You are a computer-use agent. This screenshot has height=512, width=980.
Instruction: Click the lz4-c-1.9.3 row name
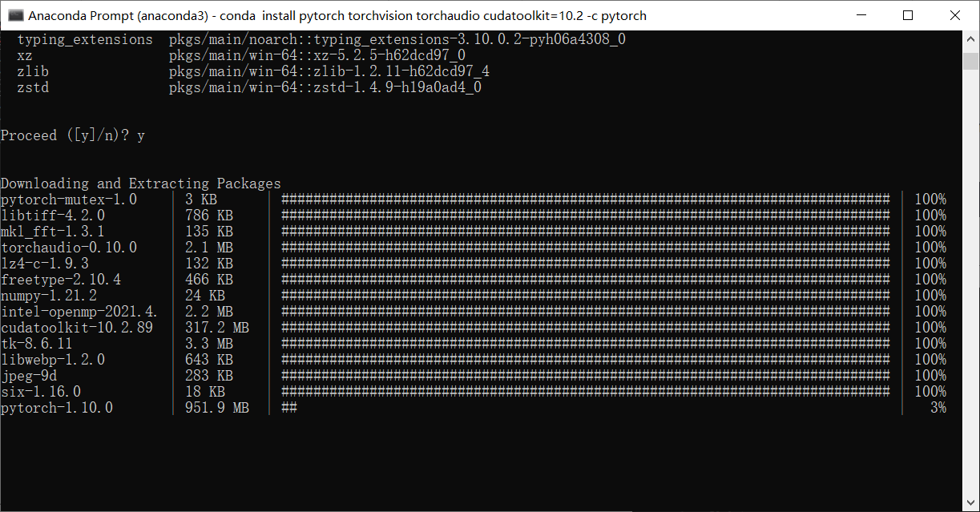click(x=45, y=264)
